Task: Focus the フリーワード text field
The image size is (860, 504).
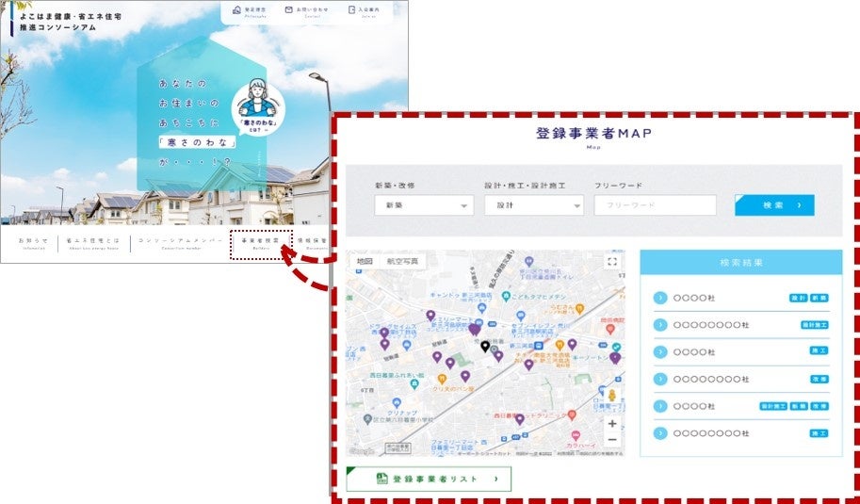Action: click(655, 205)
